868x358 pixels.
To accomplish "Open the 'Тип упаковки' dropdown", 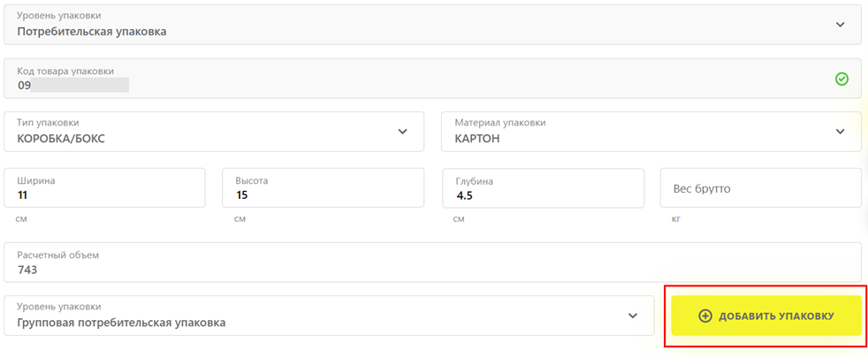I will [214, 132].
